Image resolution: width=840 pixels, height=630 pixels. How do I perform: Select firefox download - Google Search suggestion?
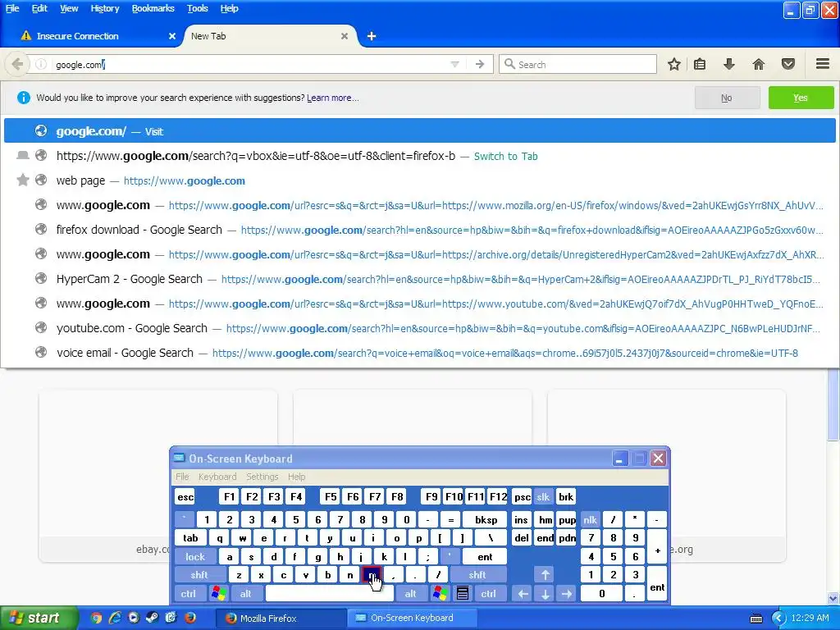(420, 230)
